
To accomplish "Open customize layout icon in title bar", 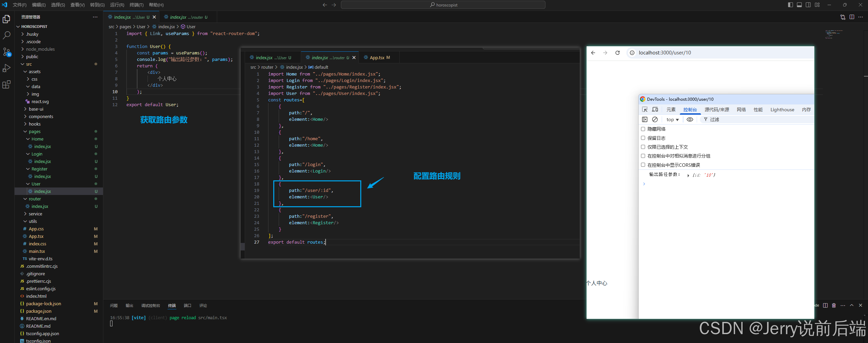I will pos(817,5).
